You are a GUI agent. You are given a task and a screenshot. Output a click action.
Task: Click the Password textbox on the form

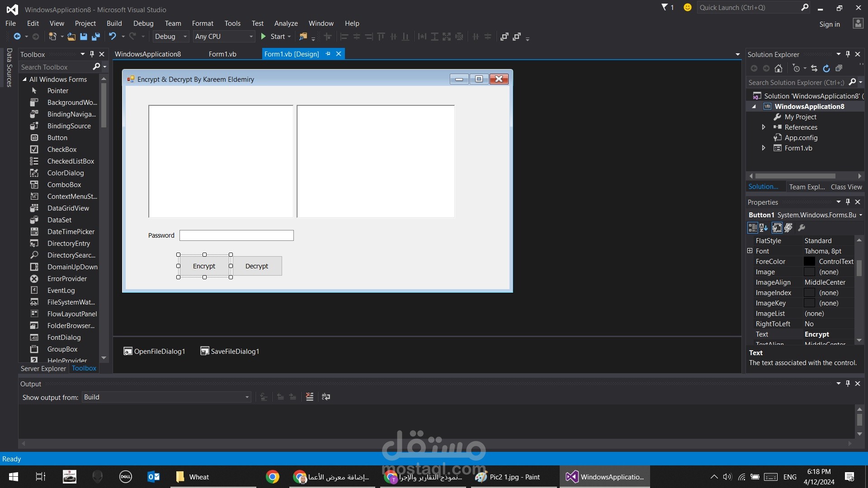click(236, 235)
